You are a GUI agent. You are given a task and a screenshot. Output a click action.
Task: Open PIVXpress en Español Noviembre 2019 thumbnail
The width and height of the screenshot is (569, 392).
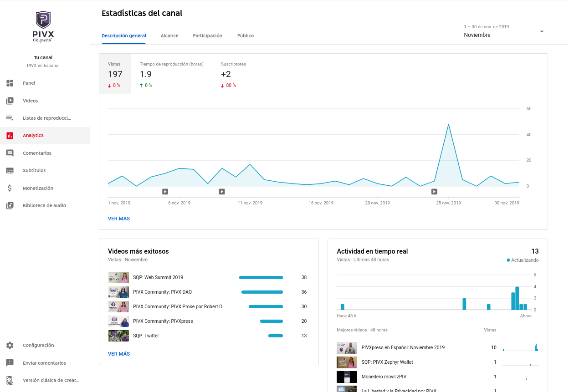click(347, 347)
